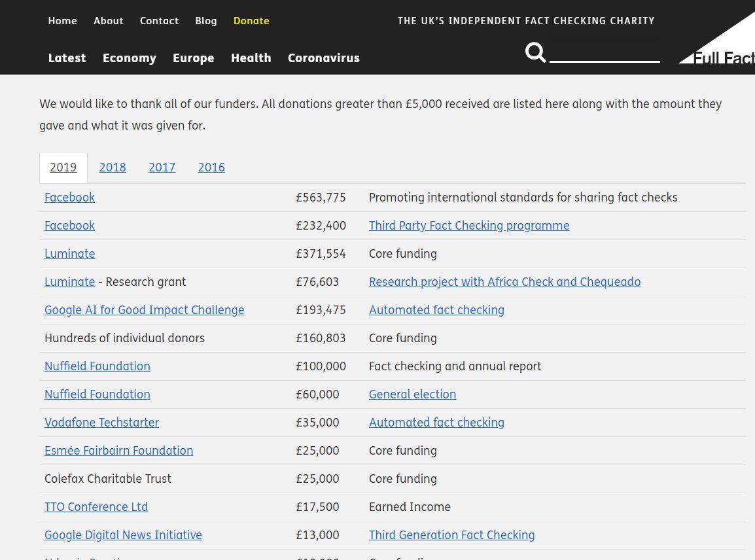Focus the search input field
Image resolution: width=755 pixels, height=560 pixels.
click(x=605, y=52)
